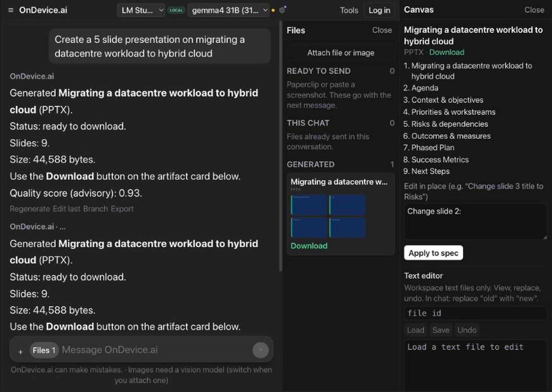The height and width of the screenshot is (392, 552).
Task: Click the Undo button in Text editor
Action: pos(467,330)
